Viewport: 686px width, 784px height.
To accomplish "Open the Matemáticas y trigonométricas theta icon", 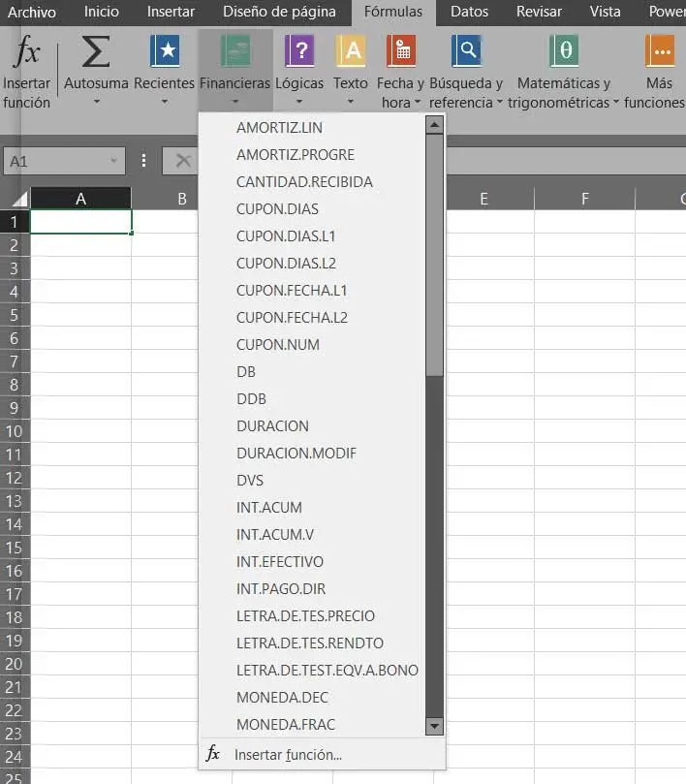I will 564,51.
